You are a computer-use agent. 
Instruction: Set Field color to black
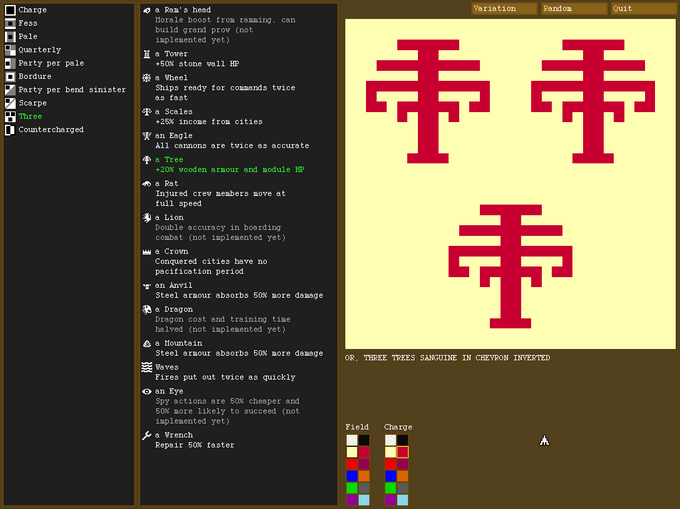tap(364, 440)
